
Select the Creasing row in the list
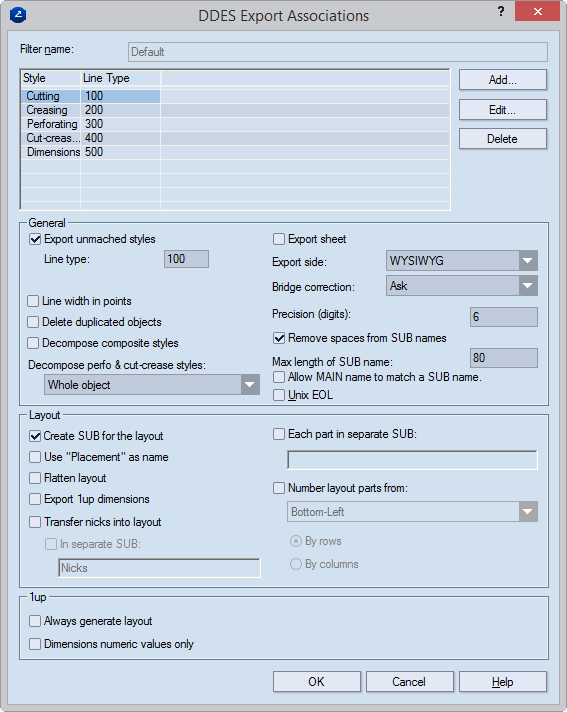pos(235,110)
